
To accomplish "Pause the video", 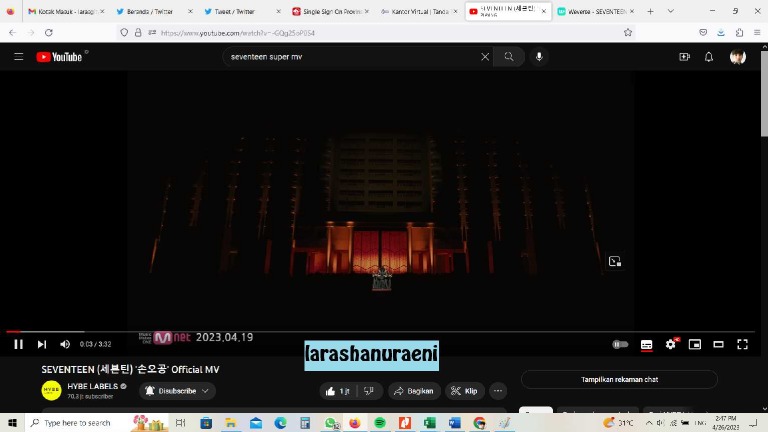I will (19, 344).
